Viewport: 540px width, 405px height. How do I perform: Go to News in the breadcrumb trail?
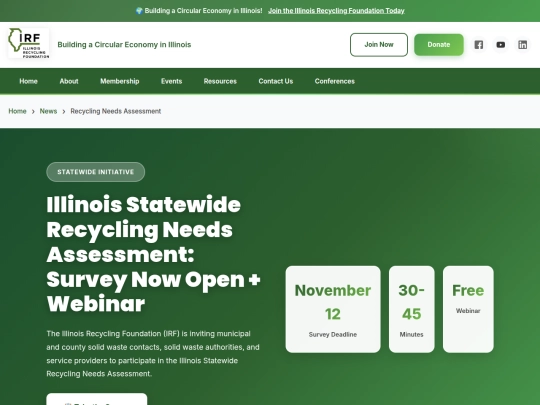coord(48,111)
